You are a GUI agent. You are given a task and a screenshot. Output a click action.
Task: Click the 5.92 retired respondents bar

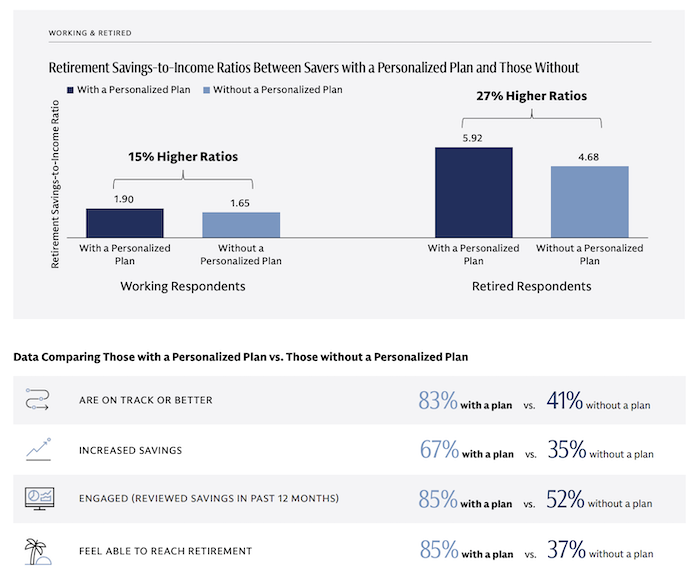(473, 192)
